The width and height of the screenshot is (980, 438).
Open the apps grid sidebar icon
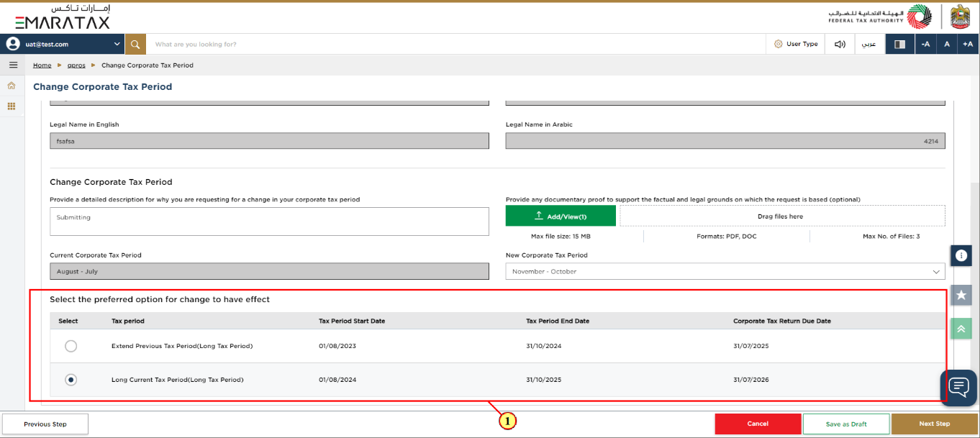click(12, 106)
